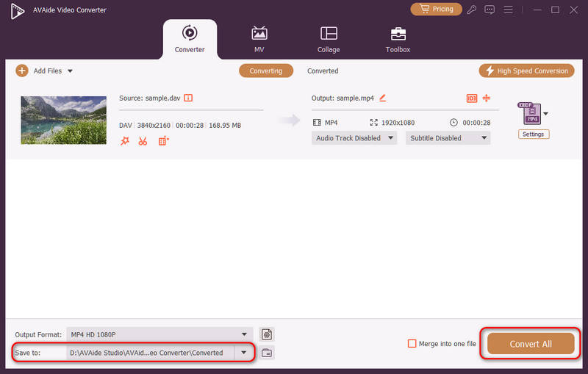Click the MP4 film strip icon
Screen dimensions: 588x374
317,123
